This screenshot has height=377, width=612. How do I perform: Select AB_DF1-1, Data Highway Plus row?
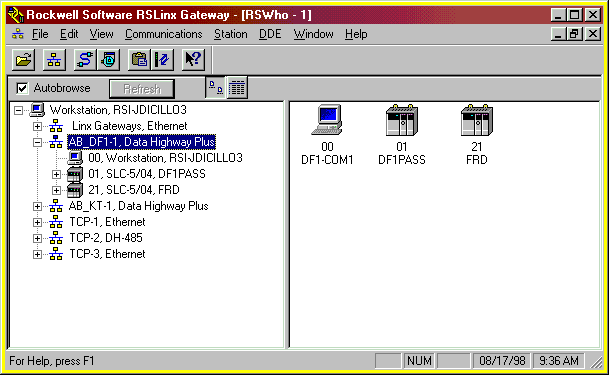pyautogui.click(x=142, y=142)
